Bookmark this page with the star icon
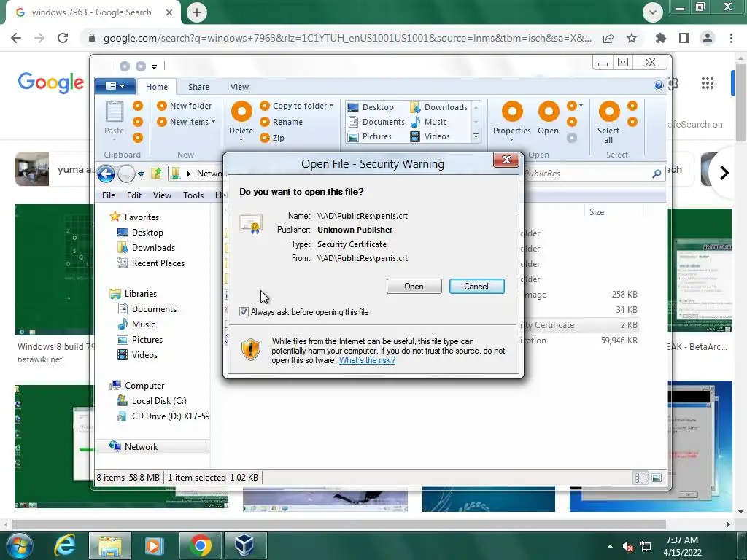 click(632, 38)
